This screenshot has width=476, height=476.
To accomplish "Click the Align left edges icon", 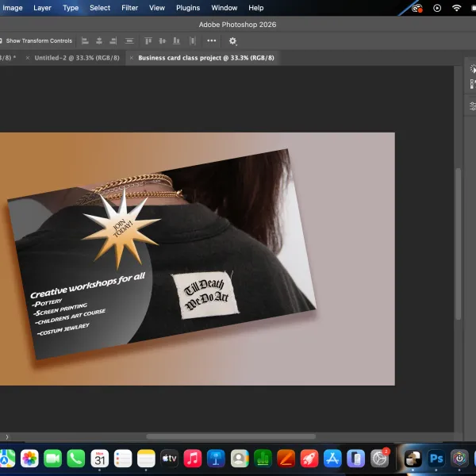I will (85, 40).
